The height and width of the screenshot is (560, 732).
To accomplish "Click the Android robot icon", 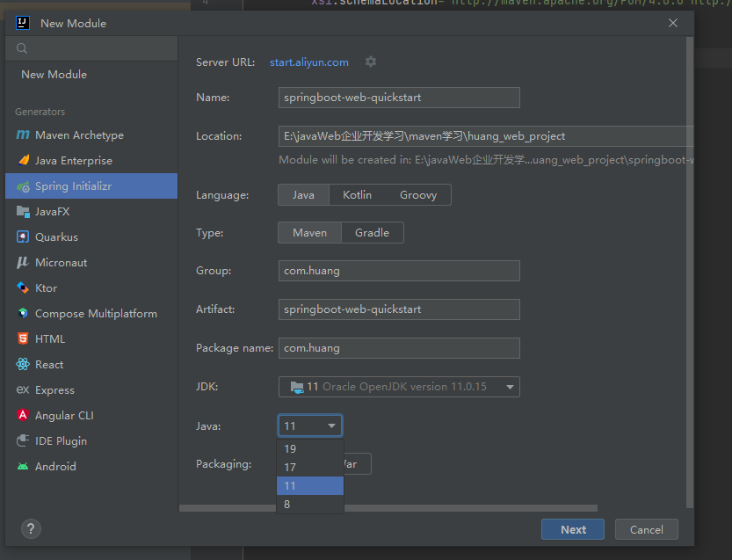I will [23, 466].
